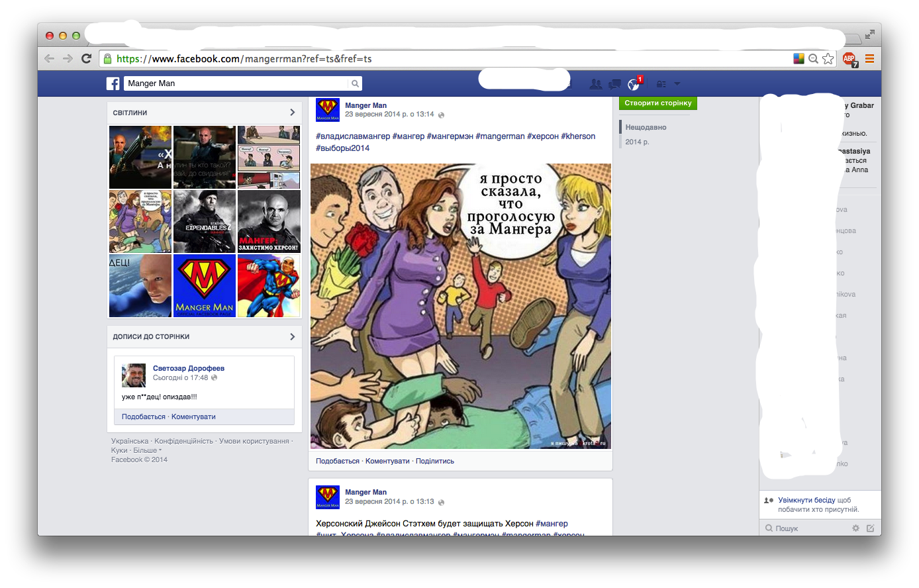Click Коментувати on Светозар Дорофеев's post

193,416
